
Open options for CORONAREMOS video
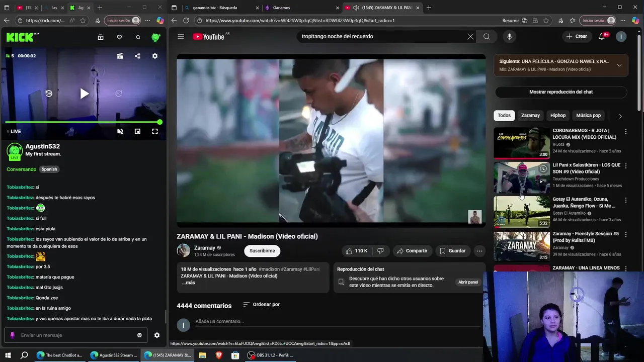[x=626, y=132]
